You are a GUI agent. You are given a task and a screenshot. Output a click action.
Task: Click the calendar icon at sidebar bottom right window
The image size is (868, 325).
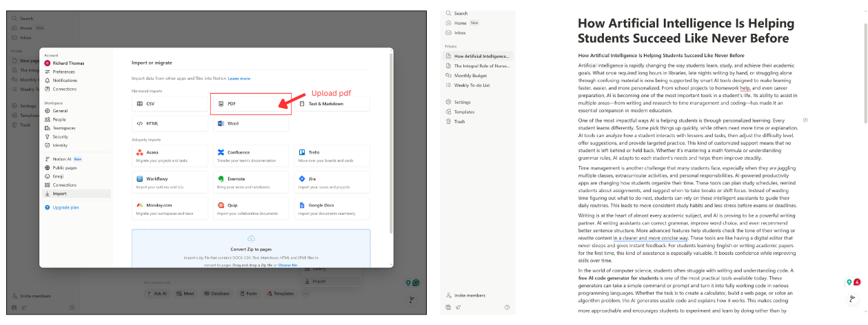tap(448, 307)
